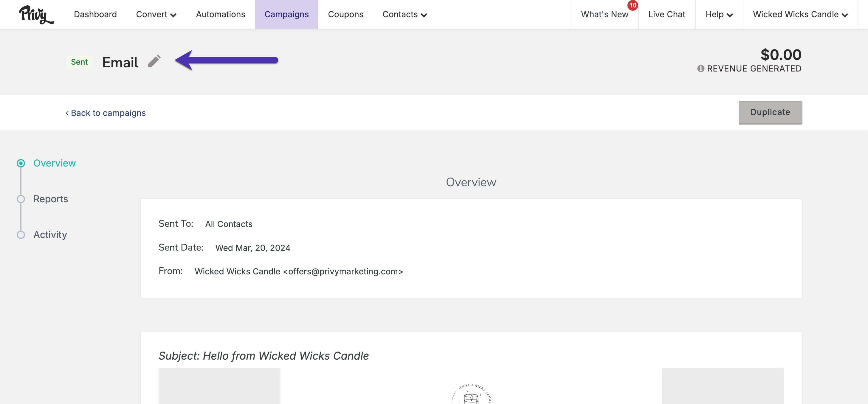The width and height of the screenshot is (868, 404).
Task: Edit campaign name with pencil icon
Action: (x=154, y=61)
